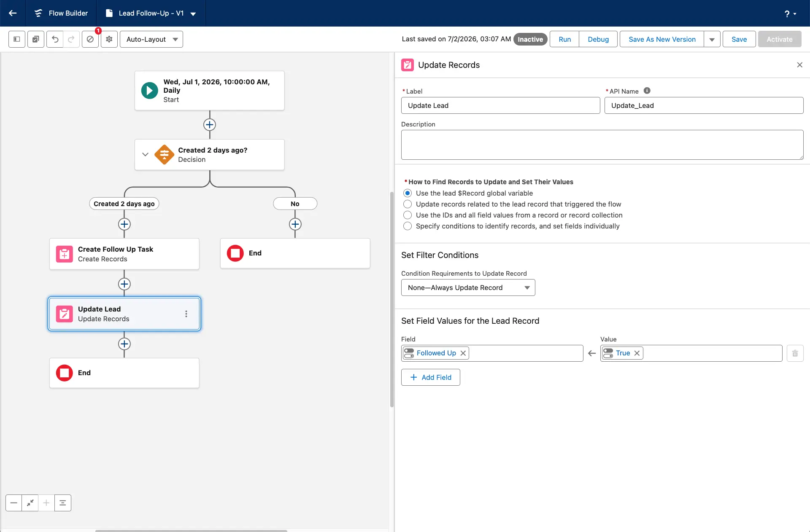Viewport: 810px width, 532px height.
Task: Click the Field lookup input box
Action: [492, 353]
